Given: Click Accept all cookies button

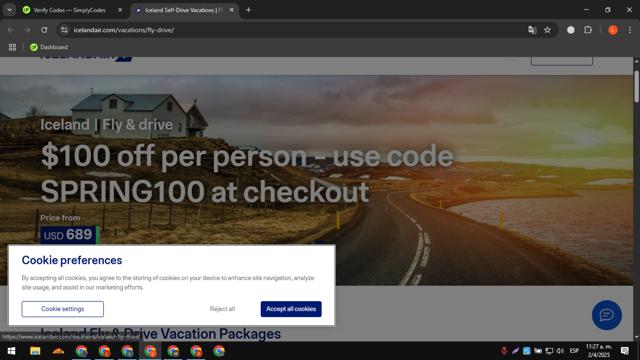Looking at the screenshot, I should tap(291, 309).
